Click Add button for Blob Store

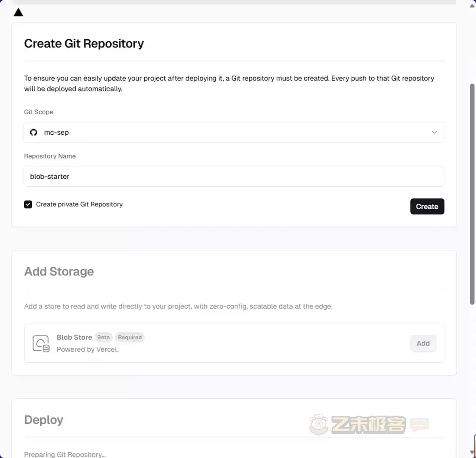[423, 343]
